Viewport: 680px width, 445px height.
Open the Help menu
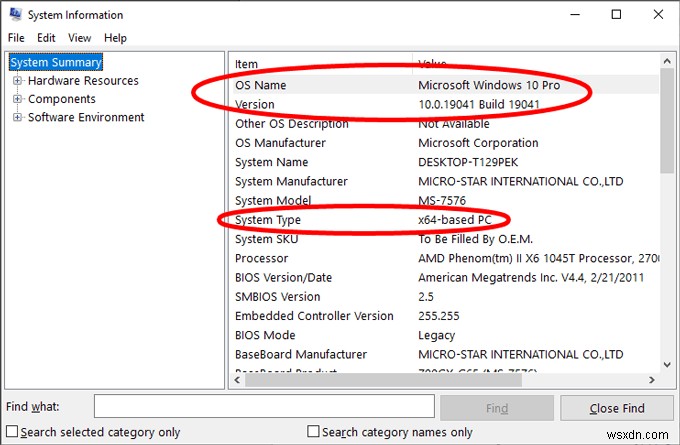[115, 38]
